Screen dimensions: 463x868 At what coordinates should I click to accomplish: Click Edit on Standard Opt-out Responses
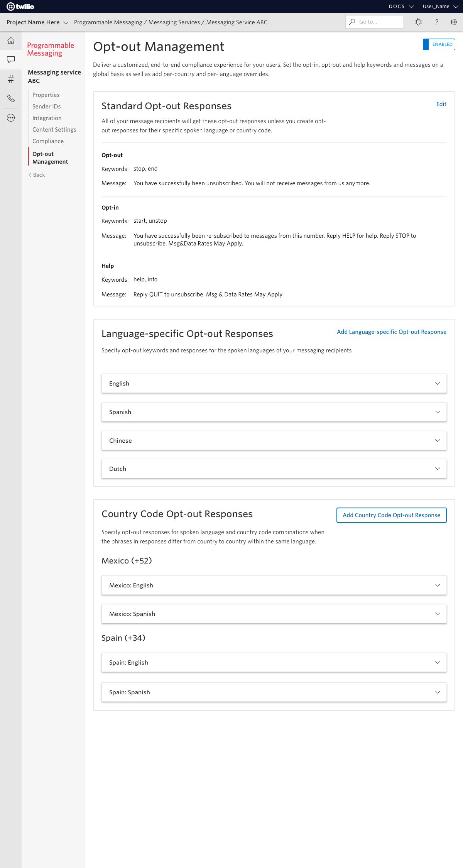pos(441,104)
